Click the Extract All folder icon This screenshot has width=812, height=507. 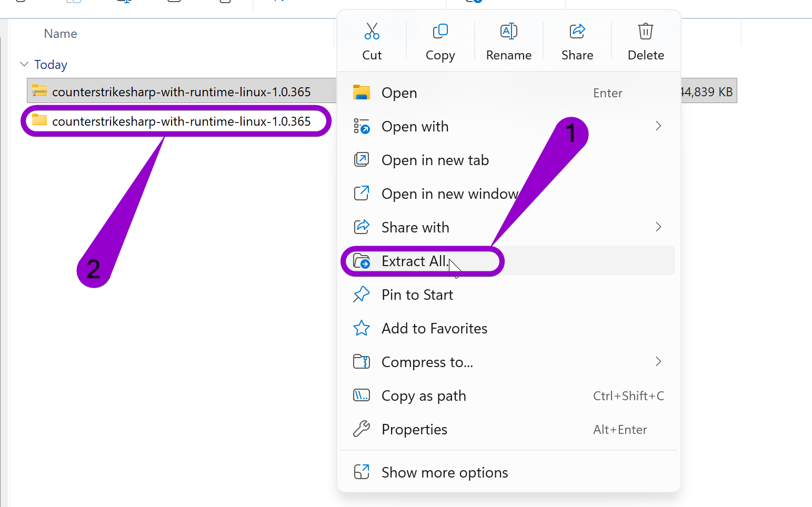[x=362, y=261]
